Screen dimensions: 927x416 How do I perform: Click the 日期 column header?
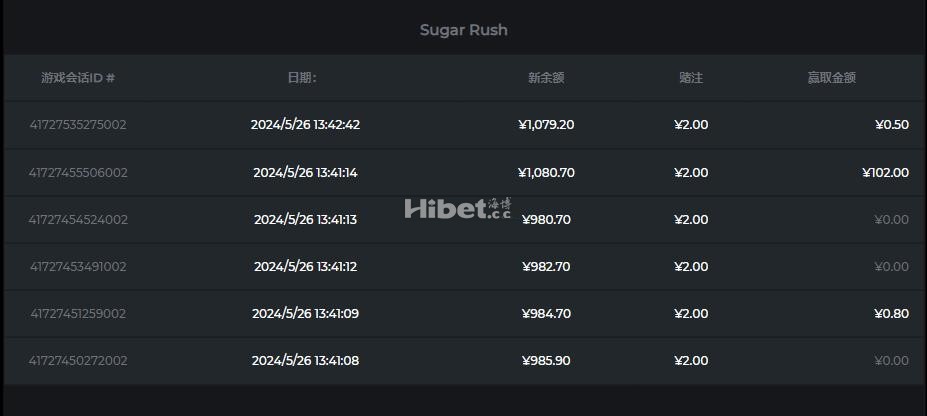[x=302, y=77]
